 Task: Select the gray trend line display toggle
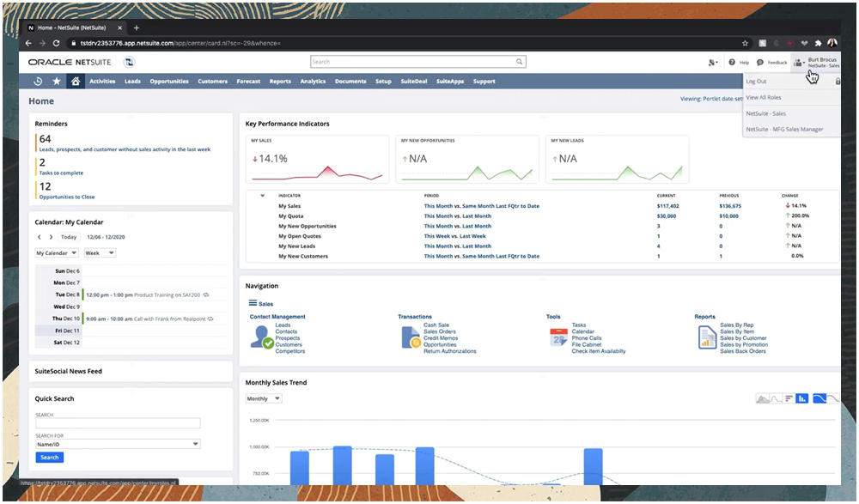[x=832, y=398]
